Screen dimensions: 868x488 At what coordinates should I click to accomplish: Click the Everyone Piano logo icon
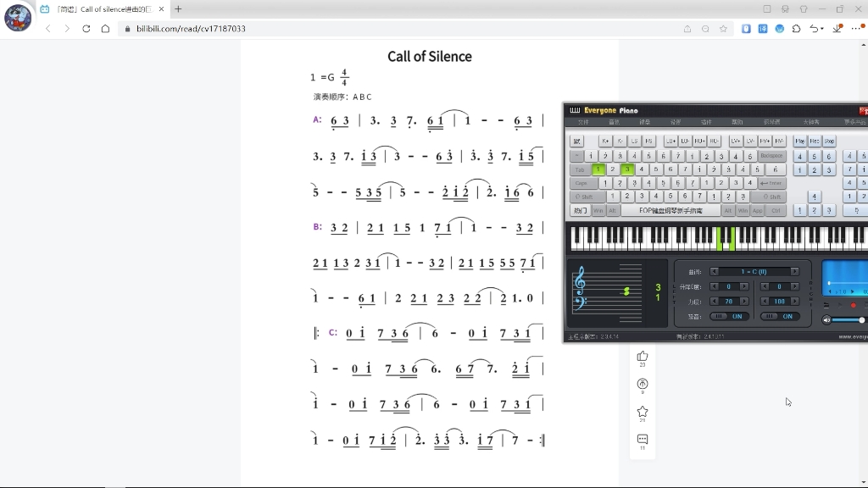click(576, 110)
